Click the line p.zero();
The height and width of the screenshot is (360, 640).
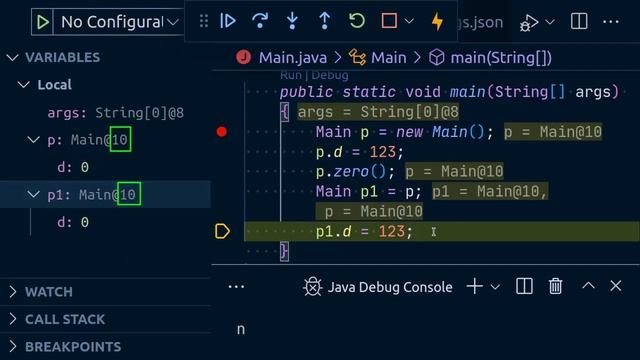[355, 171]
